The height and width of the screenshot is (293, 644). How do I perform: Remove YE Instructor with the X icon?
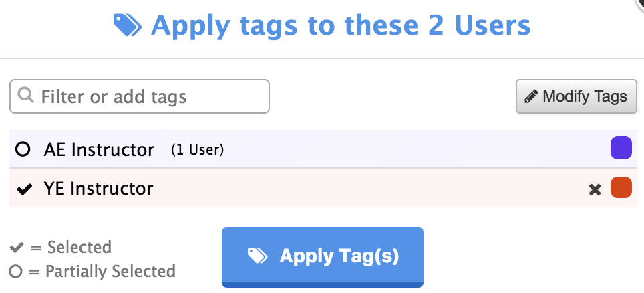click(595, 189)
